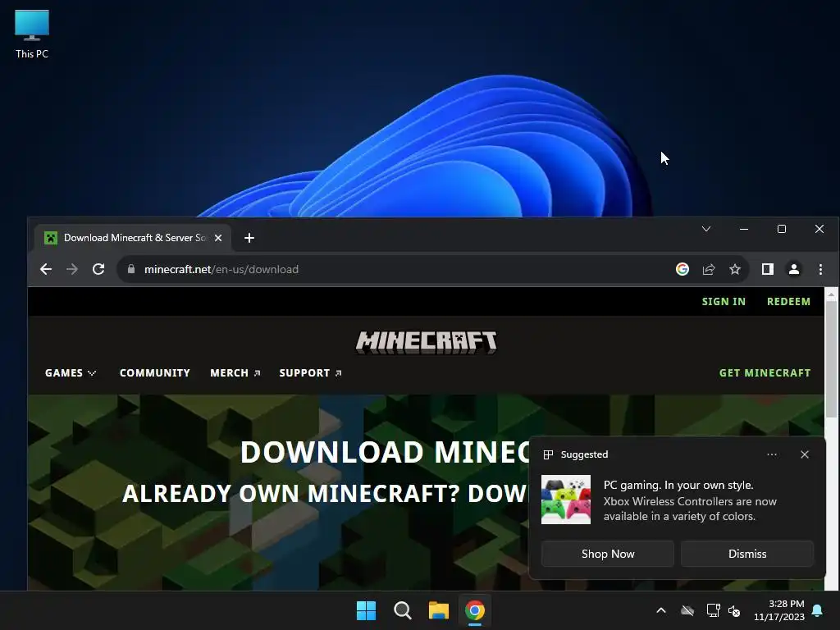Viewport: 840px width, 630px height.
Task: Maximize the Chrome window
Action: click(x=782, y=229)
